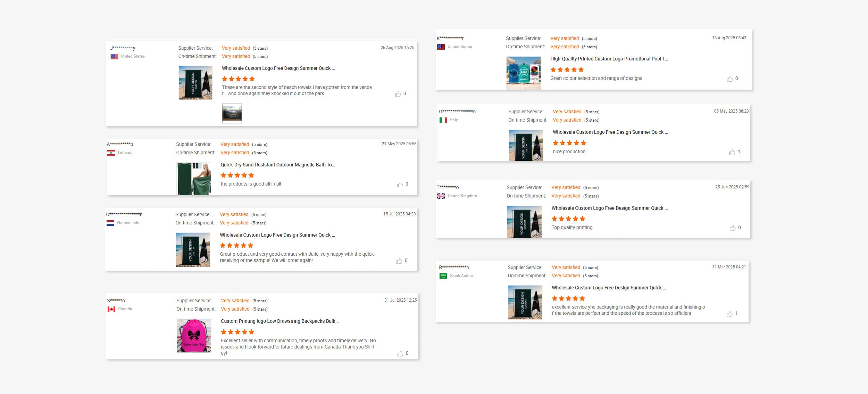Click the Italy flag icon

click(443, 120)
